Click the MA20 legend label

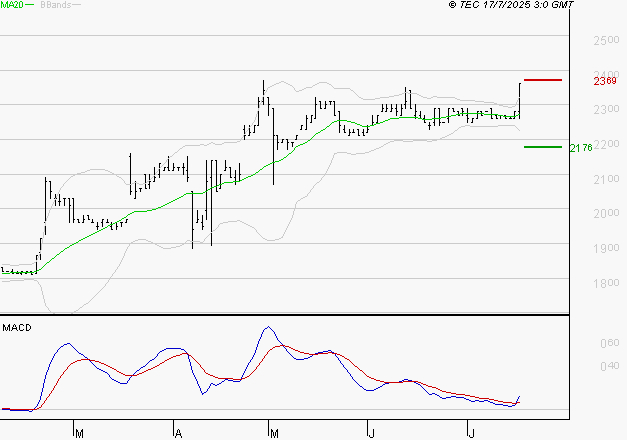pyautogui.click(x=12, y=5)
